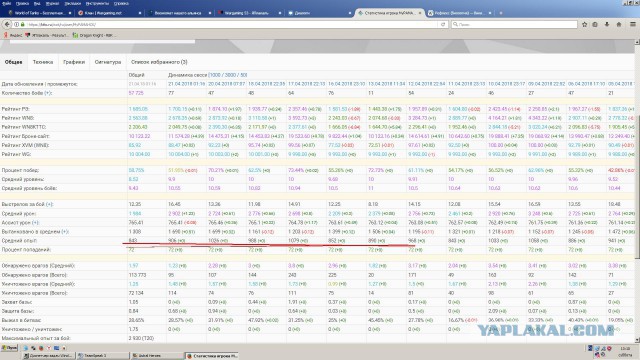
Task: Open a new browser tab
Action: [x=501, y=13]
